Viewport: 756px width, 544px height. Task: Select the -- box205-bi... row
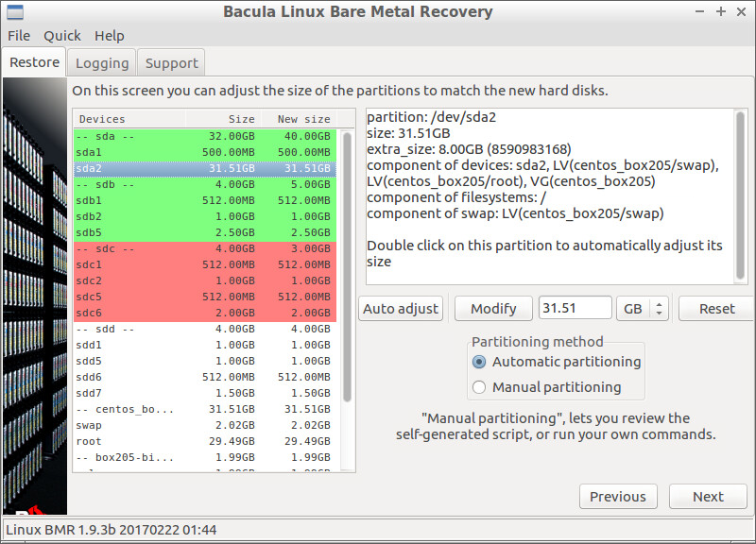[205, 457]
